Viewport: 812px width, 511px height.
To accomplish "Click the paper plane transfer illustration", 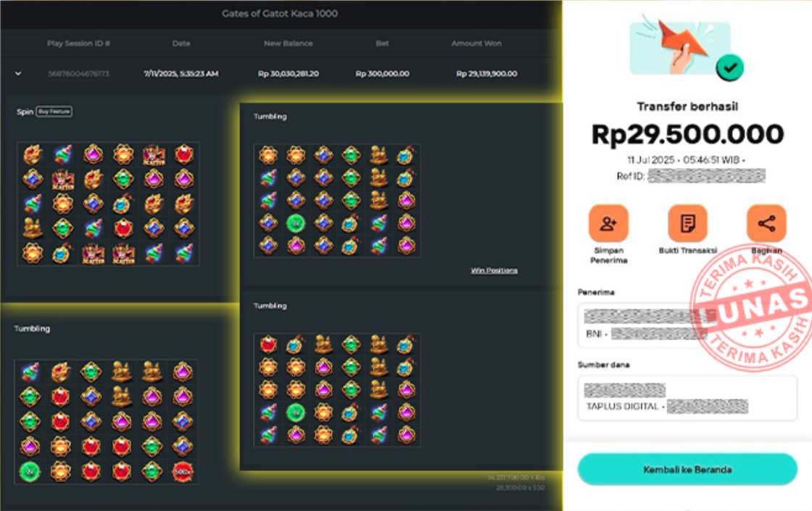I will [680, 48].
